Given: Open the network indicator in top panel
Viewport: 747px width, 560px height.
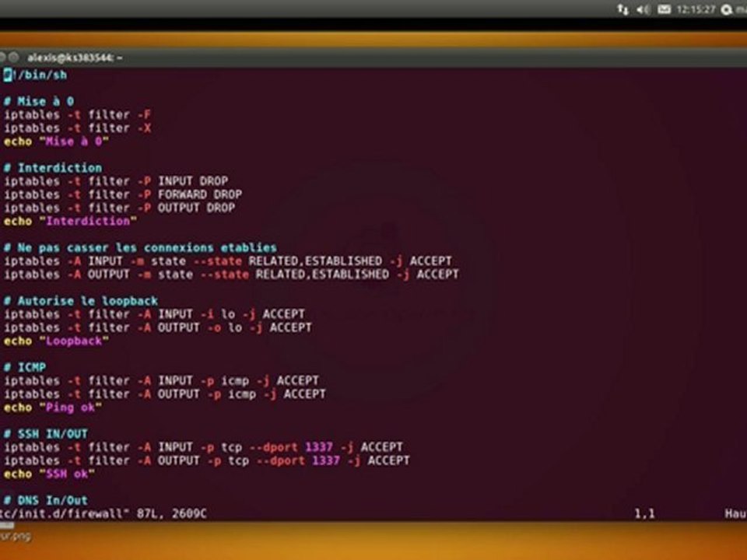Looking at the screenshot, I should pyautogui.click(x=622, y=9).
